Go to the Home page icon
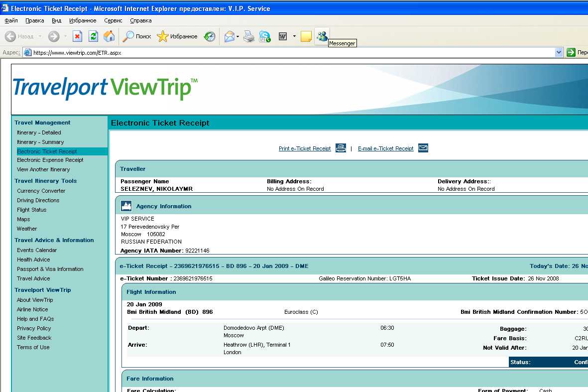Screen dimensions: 588x392 pyautogui.click(x=109, y=36)
